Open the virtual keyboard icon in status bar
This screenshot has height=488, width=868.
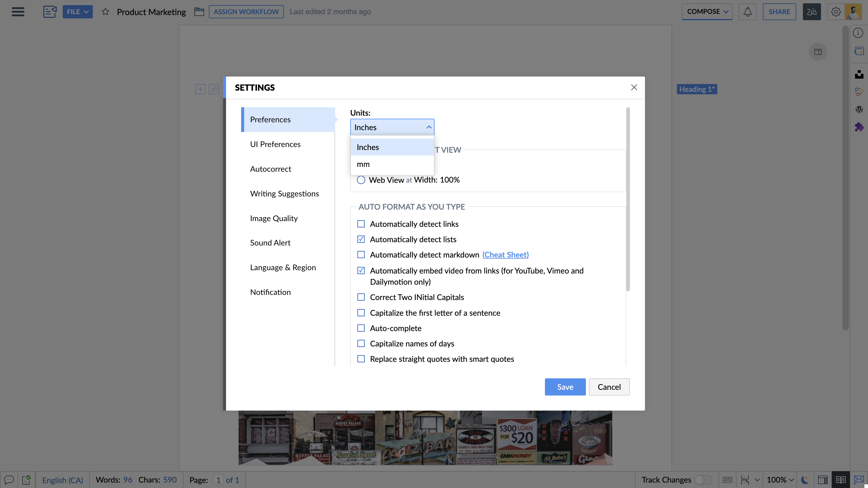point(728,480)
